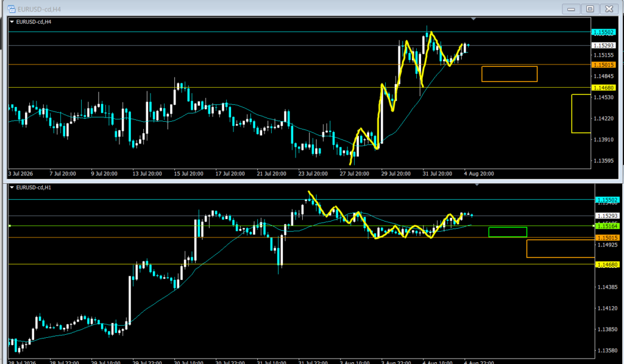Click the EURUSD-cd,H4 title bar text
The width and height of the screenshot is (624, 364).
click(x=39, y=9)
